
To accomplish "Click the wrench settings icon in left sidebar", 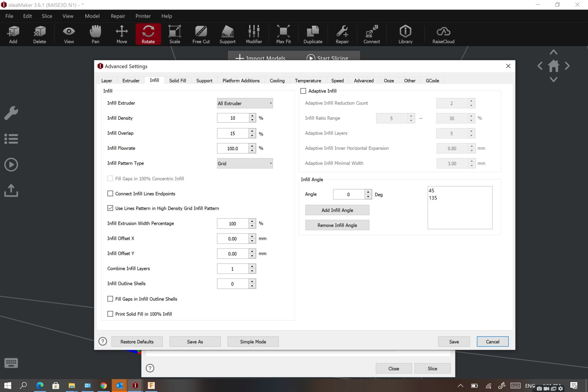I will 11,113.
